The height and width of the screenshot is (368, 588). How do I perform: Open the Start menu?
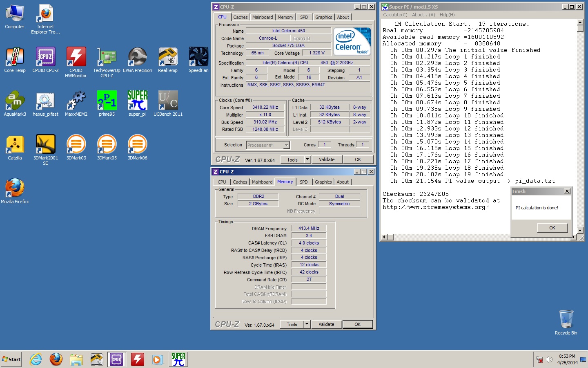pyautogui.click(x=11, y=359)
